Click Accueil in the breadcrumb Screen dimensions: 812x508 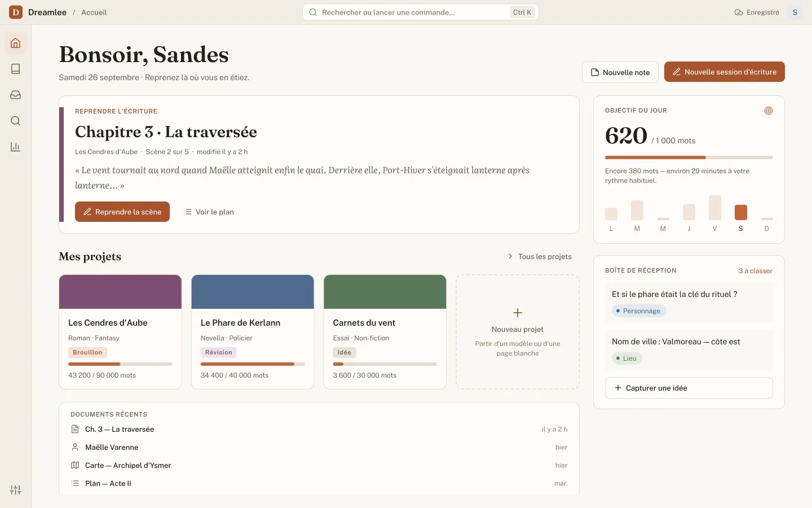(94, 12)
